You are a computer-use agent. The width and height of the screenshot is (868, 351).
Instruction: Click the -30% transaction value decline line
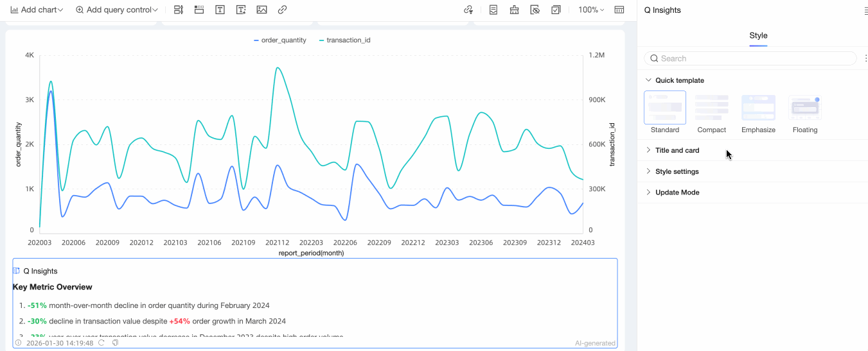coord(157,321)
